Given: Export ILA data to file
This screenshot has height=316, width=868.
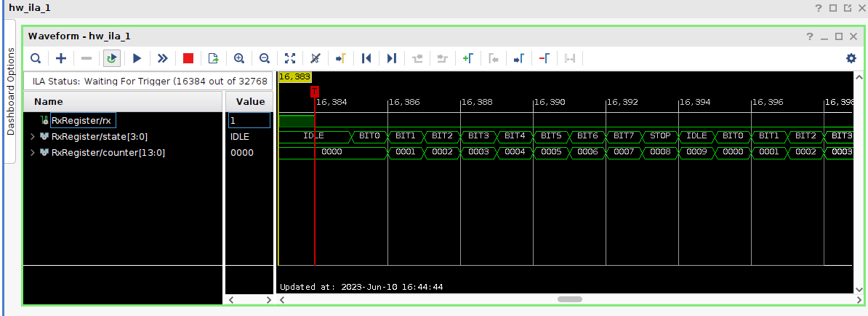Looking at the screenshot, I should (214, 58).
